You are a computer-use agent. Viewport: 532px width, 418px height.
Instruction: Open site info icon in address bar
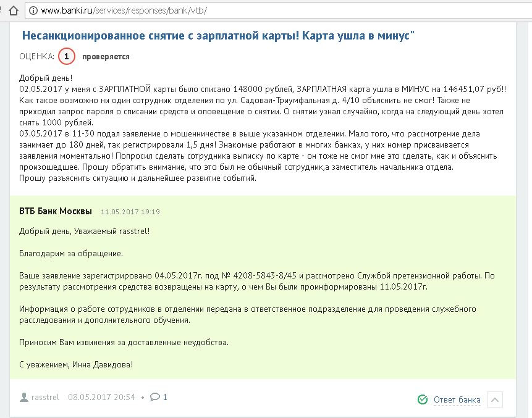click(33, 11)
